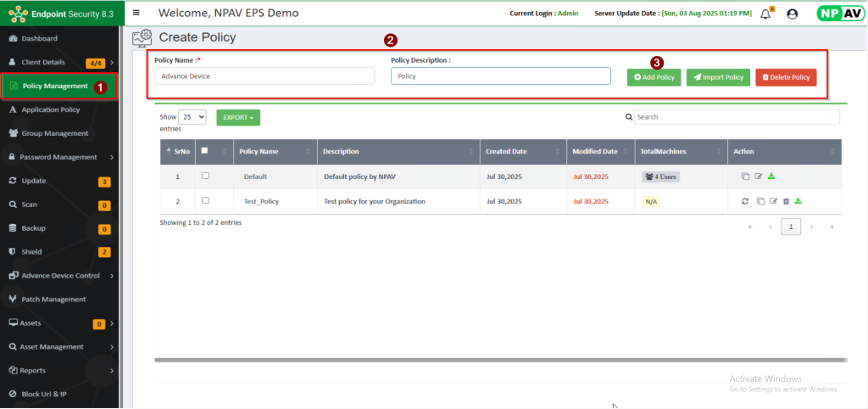Check the Default policy checkbox
This screenshot has width=868, height=409.
point(205,176)
